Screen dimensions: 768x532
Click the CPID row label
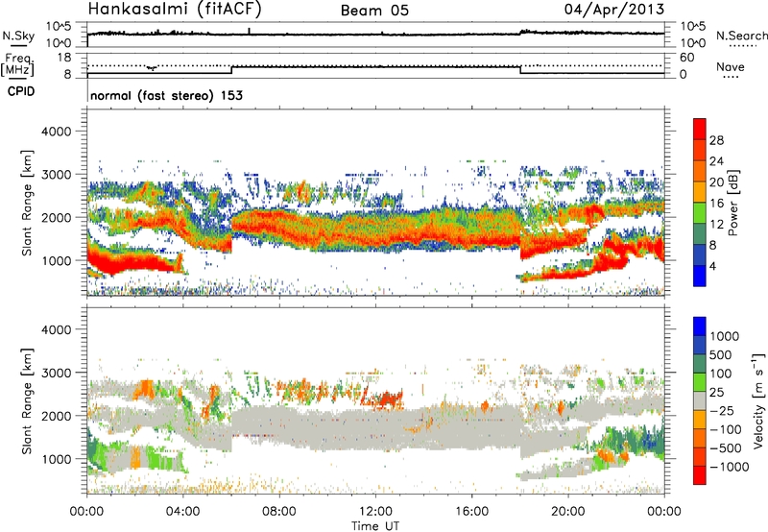coord(21,91)
